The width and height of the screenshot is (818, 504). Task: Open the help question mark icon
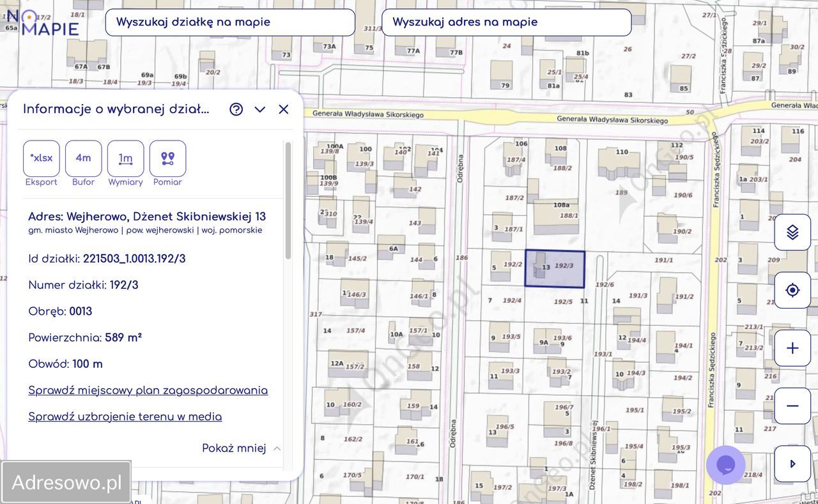(236, 109)
